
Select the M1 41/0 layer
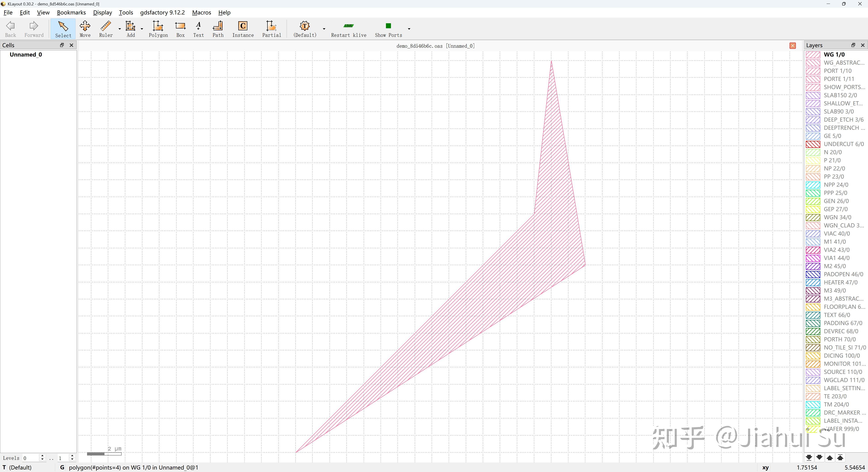(836, 242)
